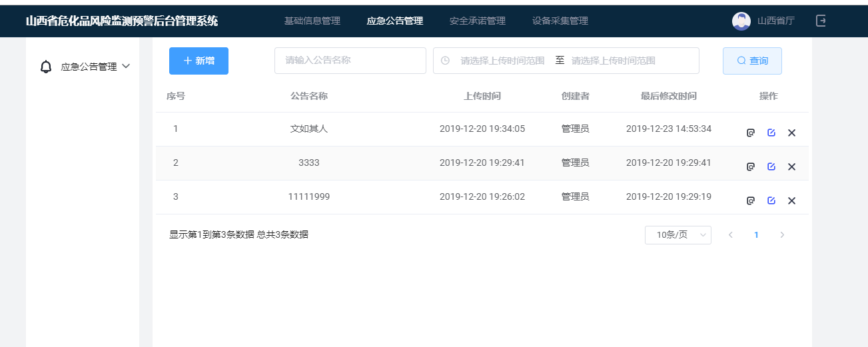View details icon for row 3333

coord(750,167)
